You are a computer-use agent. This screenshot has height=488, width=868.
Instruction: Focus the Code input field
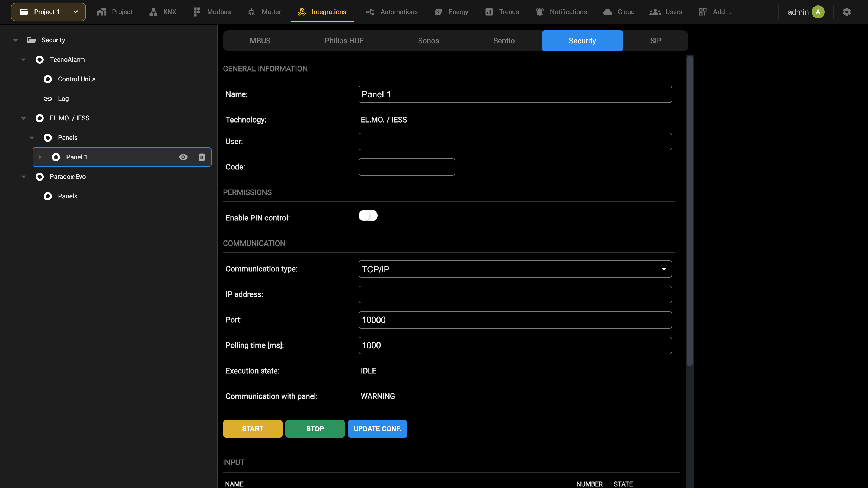click(x=407, y=167)
